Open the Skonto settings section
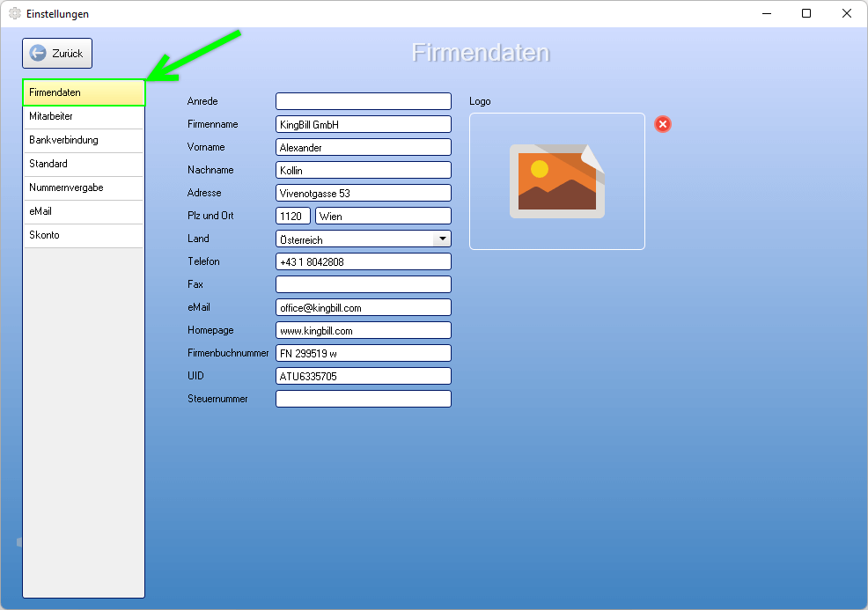The image size is (868, 610). pyautogui.click(x=84, y=236)
